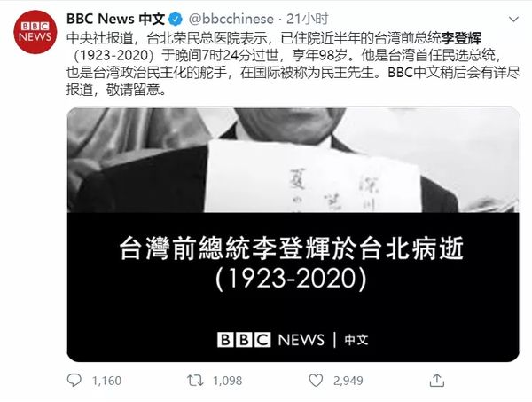Click the 1,098 retweets count
The width and height of the screenshot is (532, 402).
227,381
